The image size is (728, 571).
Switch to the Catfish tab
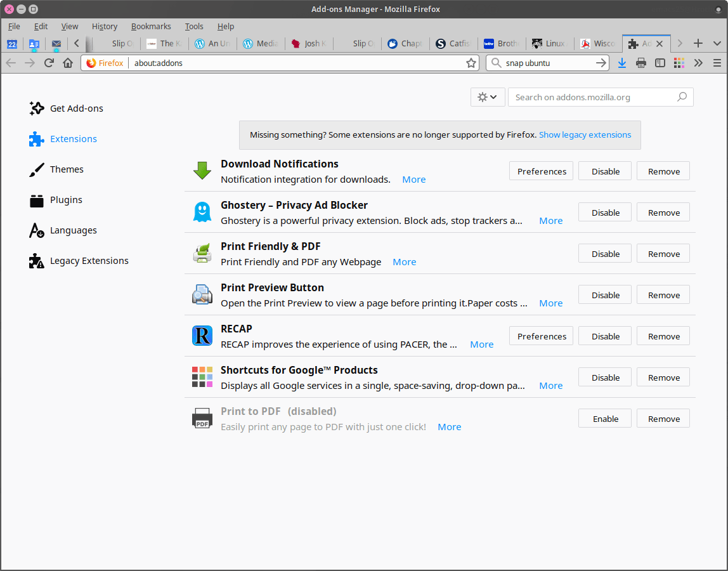pos(453,44)
